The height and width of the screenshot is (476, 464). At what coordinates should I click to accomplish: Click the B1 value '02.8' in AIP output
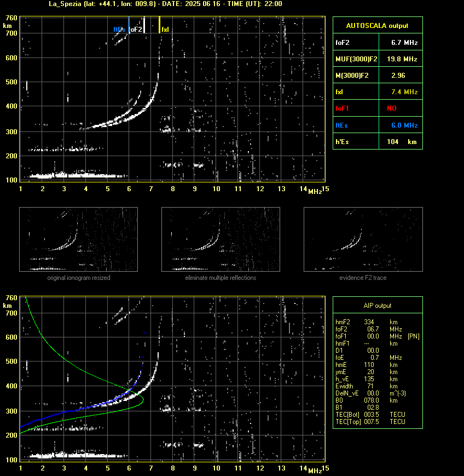[x=373, y=408]
